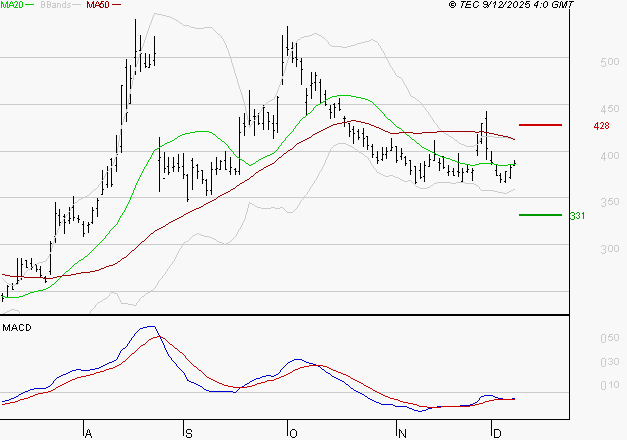Click the 500 price axis label
The height and width of the screenshot is (440, 627).
[610, 62]
